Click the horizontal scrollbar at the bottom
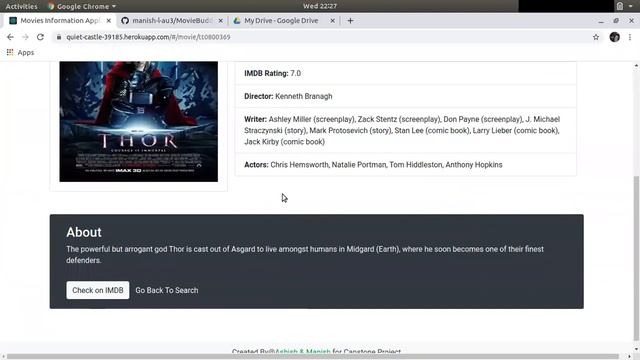This screenshot has width=640, height=360. (313, 356)
